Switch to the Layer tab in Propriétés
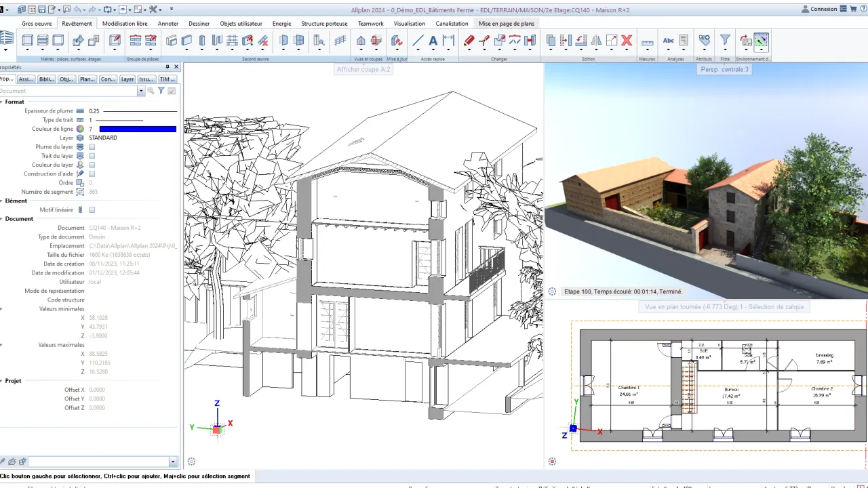This screenshot has height=488, width=868. 127,79
